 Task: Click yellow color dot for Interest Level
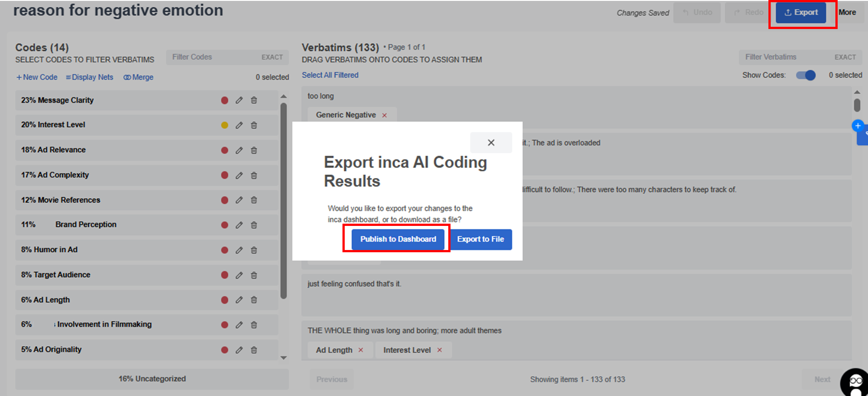coord(225,125)
